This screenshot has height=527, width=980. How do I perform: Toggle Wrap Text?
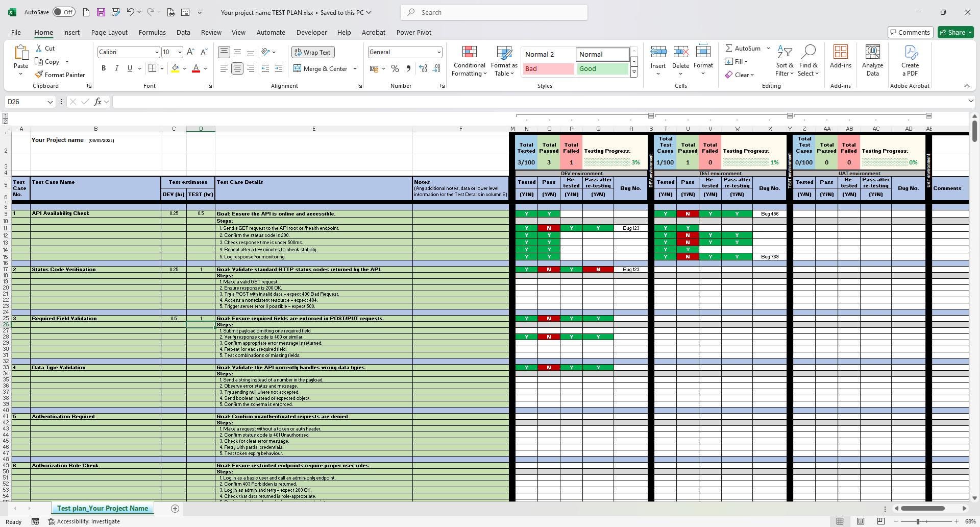[x=313, y=52]
